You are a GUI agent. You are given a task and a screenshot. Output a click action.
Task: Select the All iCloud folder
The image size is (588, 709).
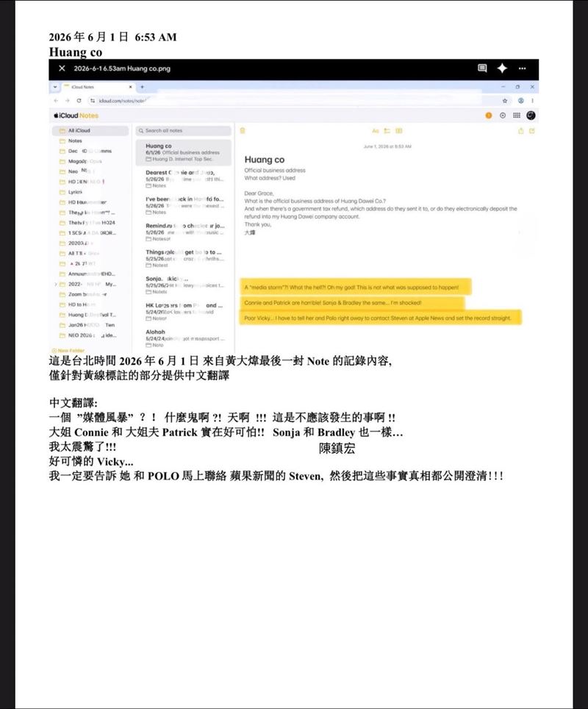pos(90,130)
